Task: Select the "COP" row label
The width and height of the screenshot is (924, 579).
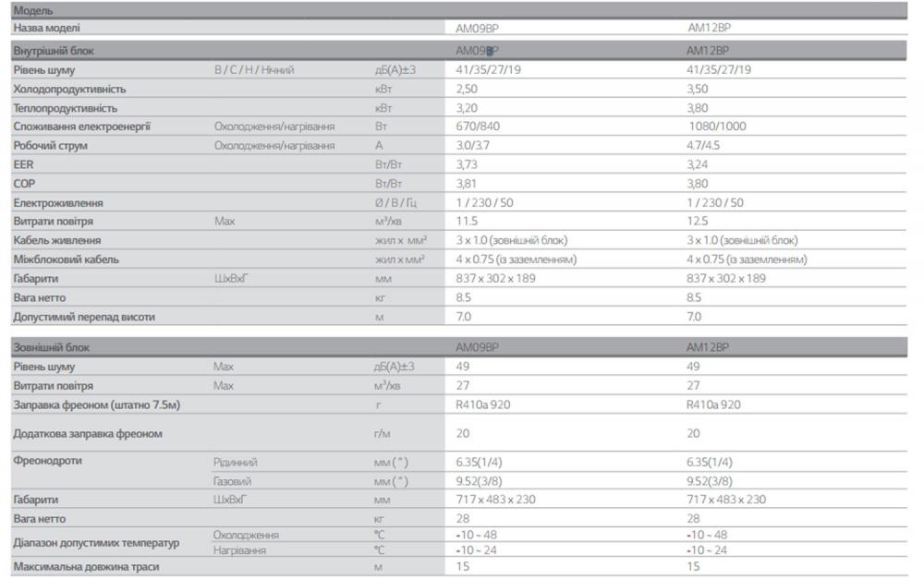Action: point(23,183)
